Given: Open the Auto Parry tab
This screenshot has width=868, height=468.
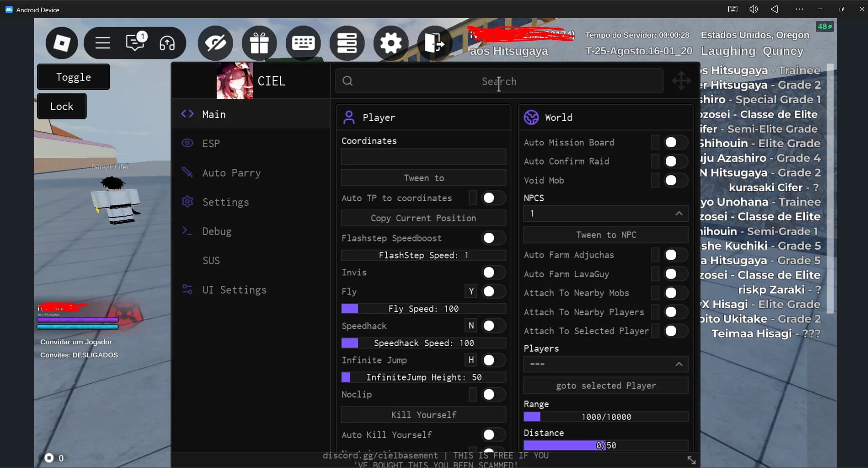Looking at the screenshot, I should coord(231,173).
